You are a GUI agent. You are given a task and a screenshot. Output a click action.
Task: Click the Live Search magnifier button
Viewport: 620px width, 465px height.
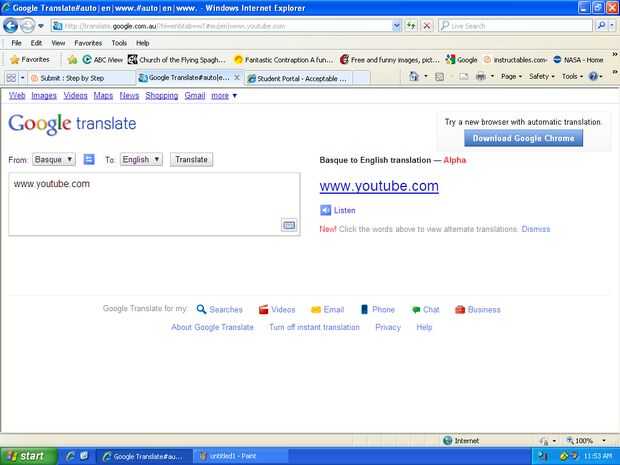coord(601,26)
